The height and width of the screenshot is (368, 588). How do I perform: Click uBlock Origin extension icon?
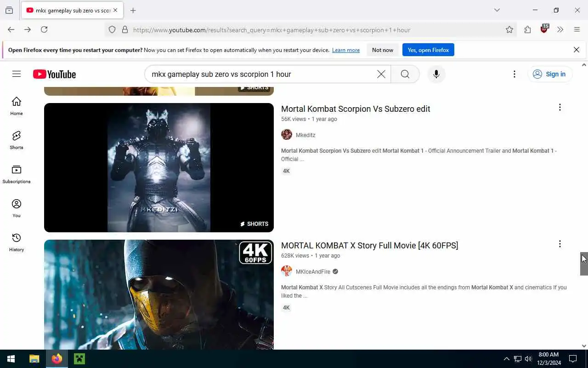(544, 29)
